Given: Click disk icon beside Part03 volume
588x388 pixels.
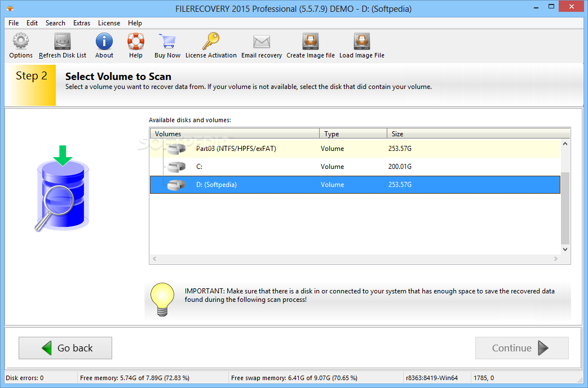Looking at the screenshot, I should (x=176, y=149).
